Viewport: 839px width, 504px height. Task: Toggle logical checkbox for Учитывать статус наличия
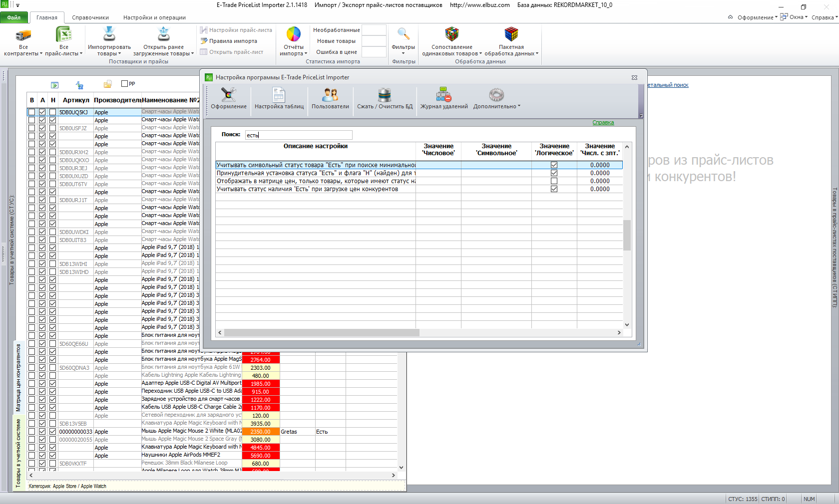(554, 189)
